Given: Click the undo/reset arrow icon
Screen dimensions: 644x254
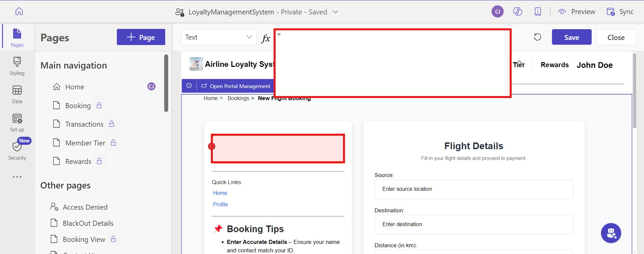Looking at the screenshot, I should point(537,37).
